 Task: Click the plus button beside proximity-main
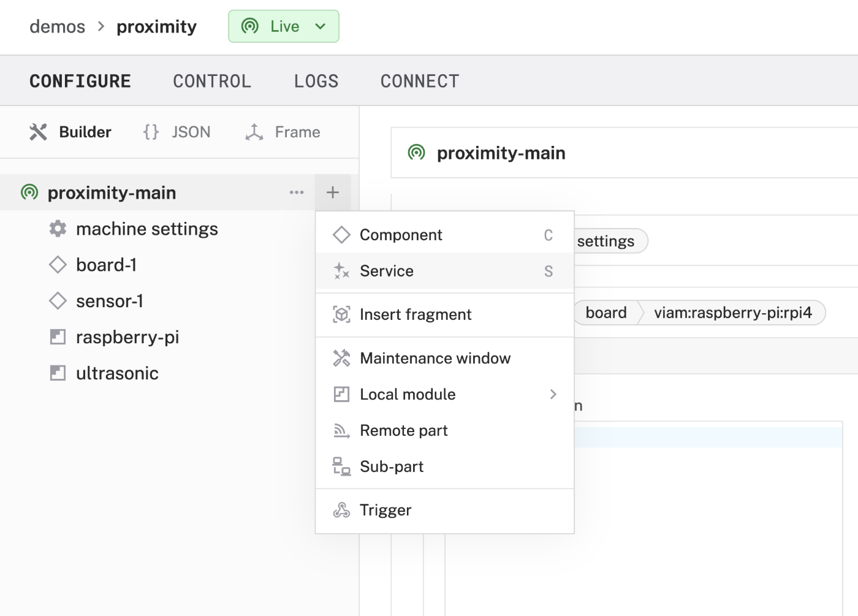[x=333, y=192]
